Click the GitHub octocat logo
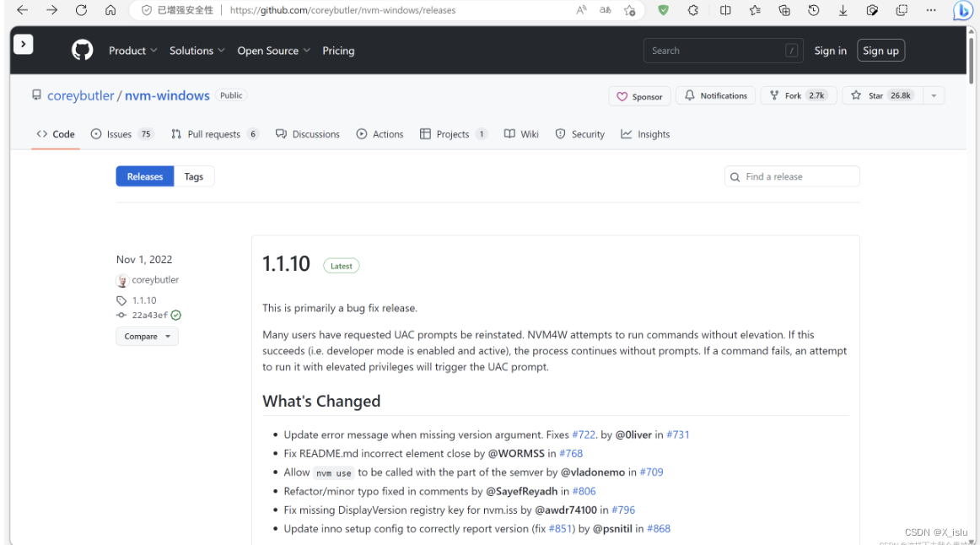980x545 pixels. (82, 50)
